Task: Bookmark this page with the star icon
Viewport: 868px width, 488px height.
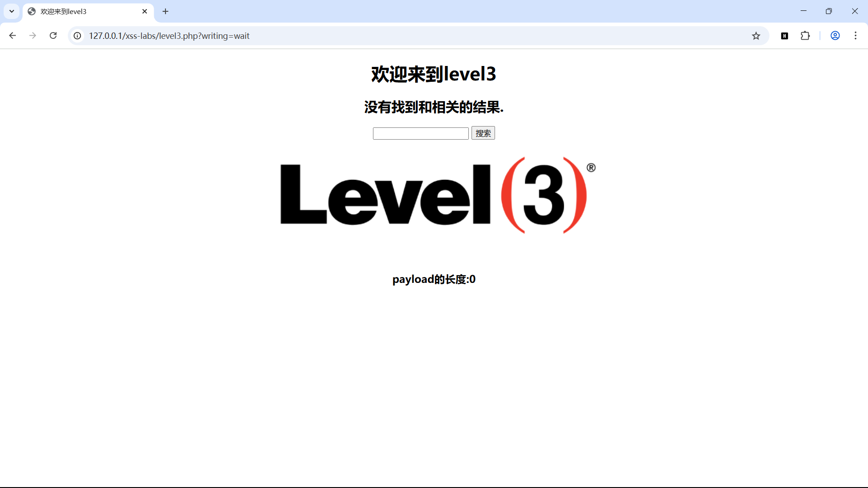Action: point(756,36)
